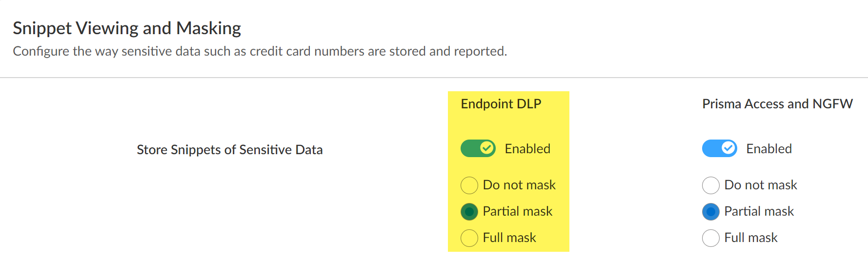Select Prisma Access 'Partial mask' radio button
This screenshot has width=868, height=263.
[x=711, y=212]
